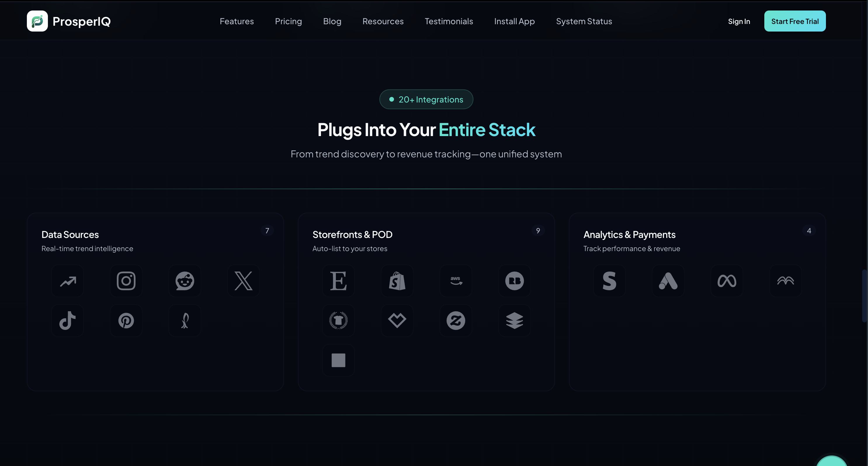
Task: Click the Zazzle icon
Action: (x=456, y=320)
